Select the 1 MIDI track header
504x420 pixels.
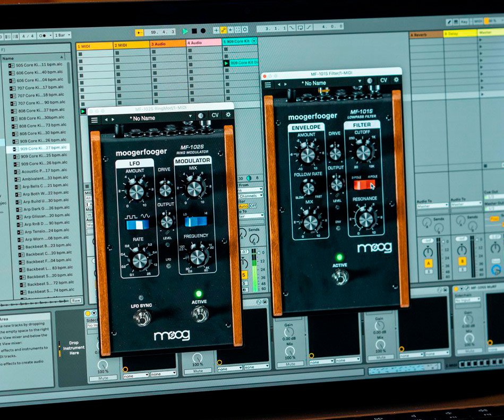tap(95, 46)
